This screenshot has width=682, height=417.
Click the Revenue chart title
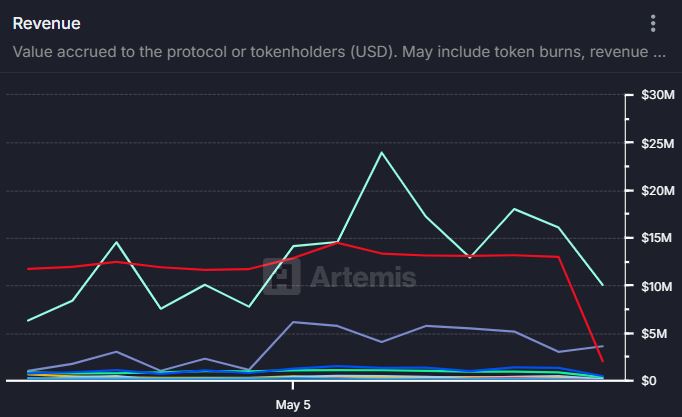point(47,23)
